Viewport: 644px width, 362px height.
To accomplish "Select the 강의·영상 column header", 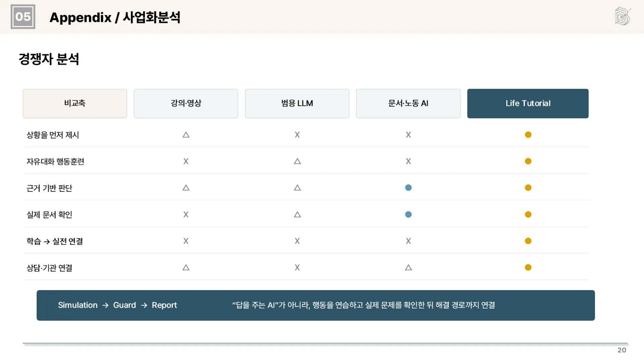I will pyautogui.click(x=186, y=103).
